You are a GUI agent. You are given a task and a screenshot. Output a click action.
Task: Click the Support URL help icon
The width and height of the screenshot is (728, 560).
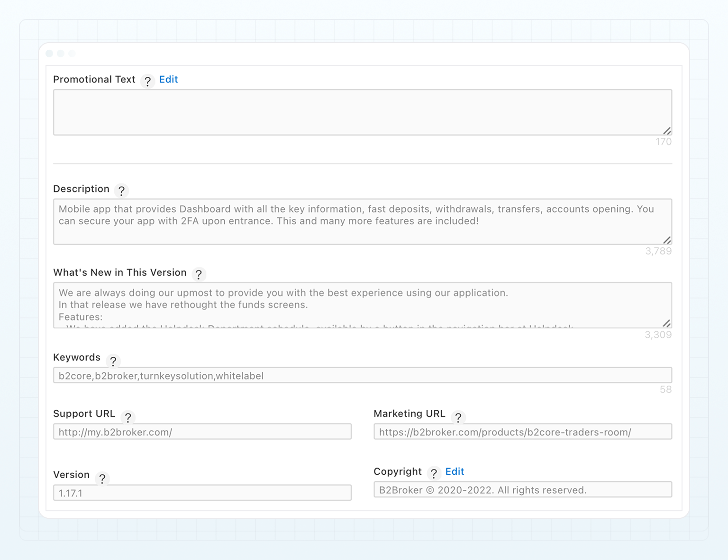pos(127,417)
